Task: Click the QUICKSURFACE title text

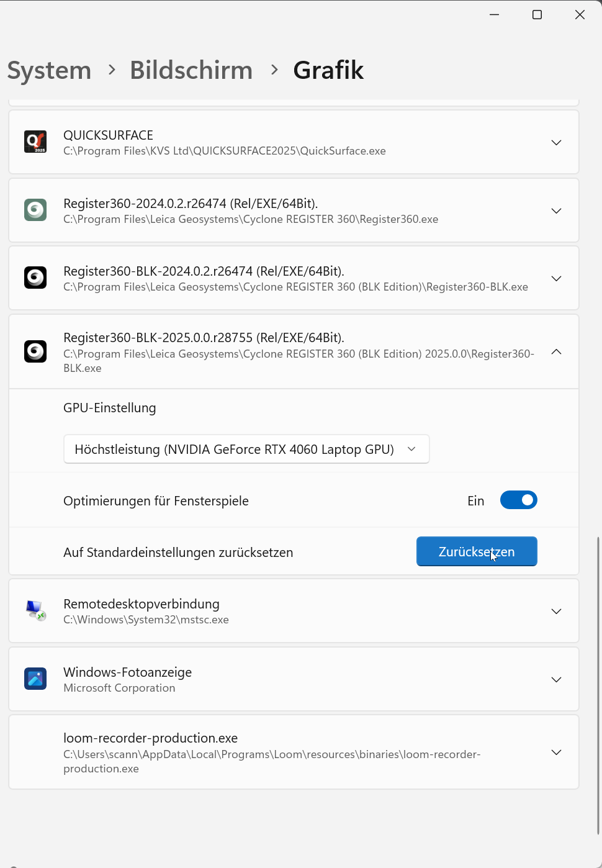Action: (x=108, y=135)
